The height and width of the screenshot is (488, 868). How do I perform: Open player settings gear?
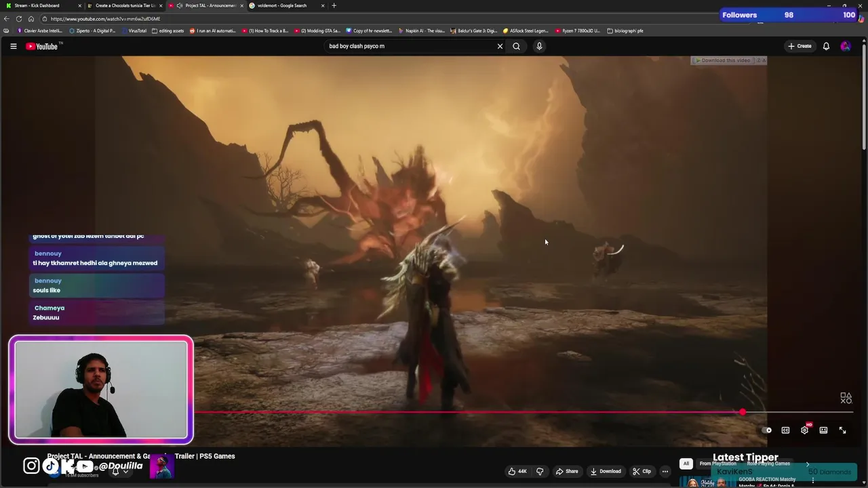tap(804, 430)
